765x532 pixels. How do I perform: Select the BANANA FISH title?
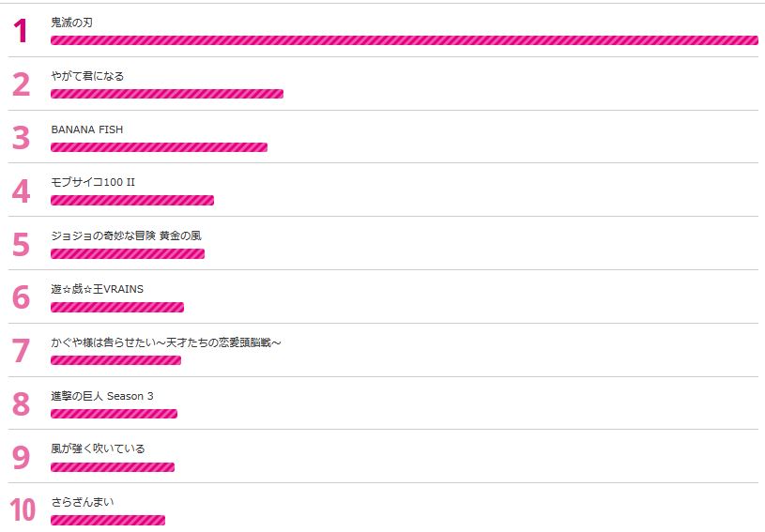tap(86, 129)
